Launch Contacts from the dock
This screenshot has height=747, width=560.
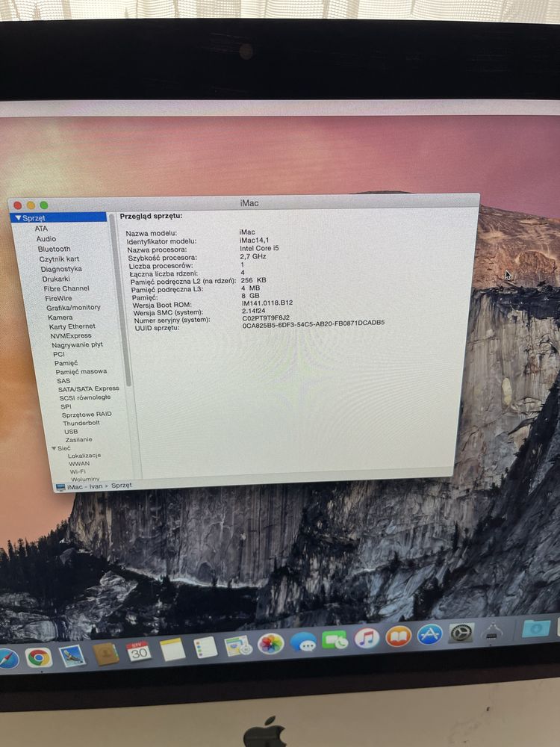click(106, 654)
